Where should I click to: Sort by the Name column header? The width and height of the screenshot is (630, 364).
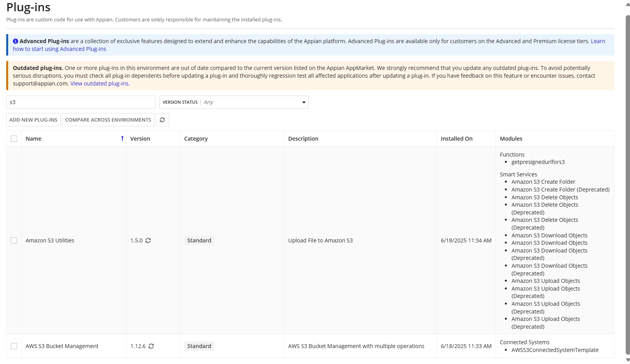click(x=33, y=139)
